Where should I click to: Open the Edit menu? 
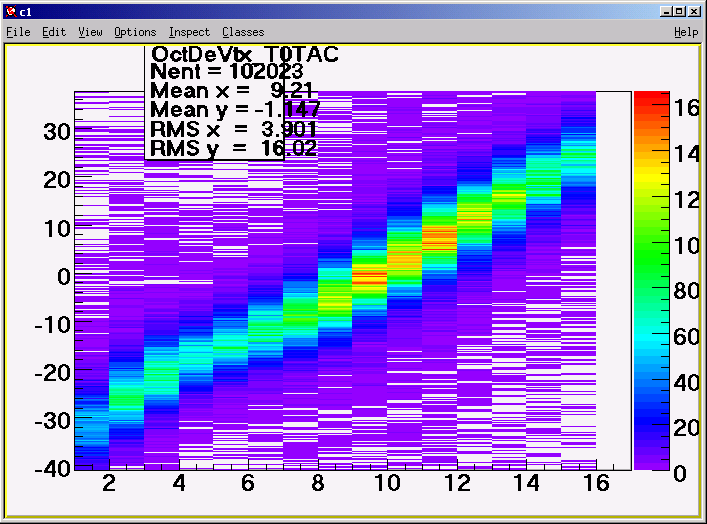pos(54,32)
